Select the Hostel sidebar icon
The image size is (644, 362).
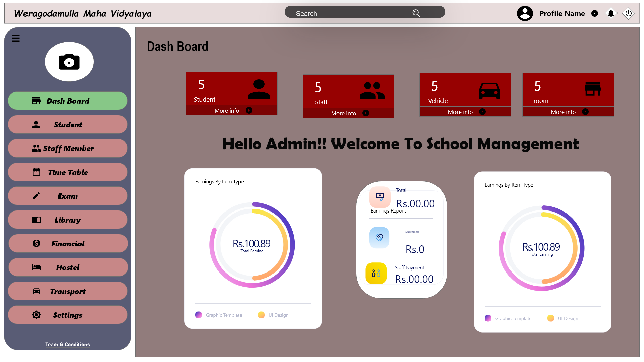tap(36, 267)
